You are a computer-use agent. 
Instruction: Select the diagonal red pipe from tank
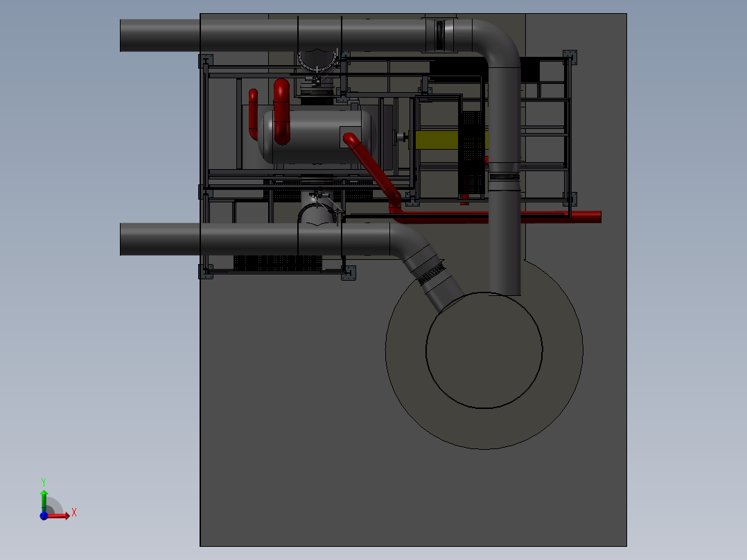click(x=372, y=167)
